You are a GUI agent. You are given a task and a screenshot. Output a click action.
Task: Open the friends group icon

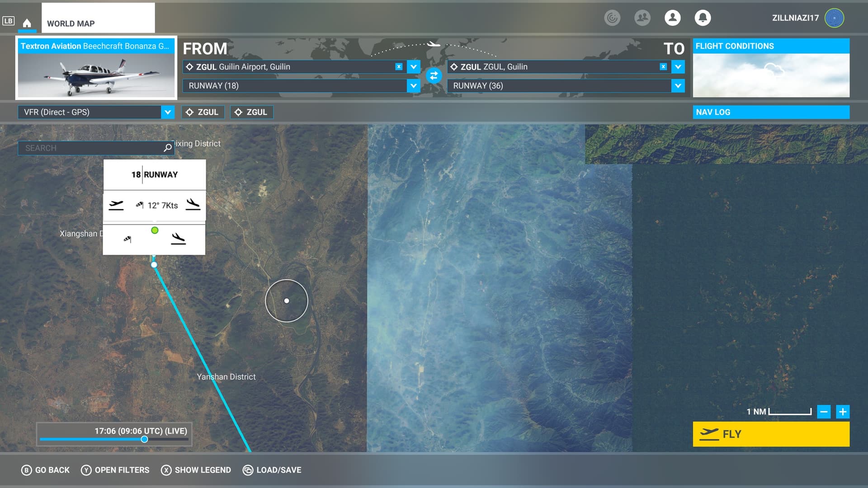pos(642,18)
